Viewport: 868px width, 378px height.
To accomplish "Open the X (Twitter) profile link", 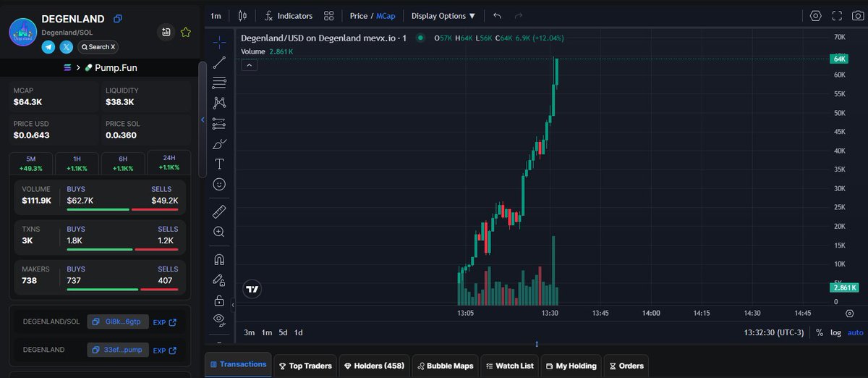I will (67, 47).
